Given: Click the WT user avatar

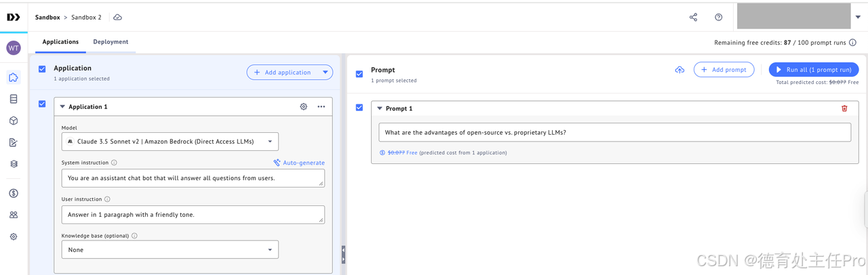Looking at the screenshot, I should click(14, 48).
